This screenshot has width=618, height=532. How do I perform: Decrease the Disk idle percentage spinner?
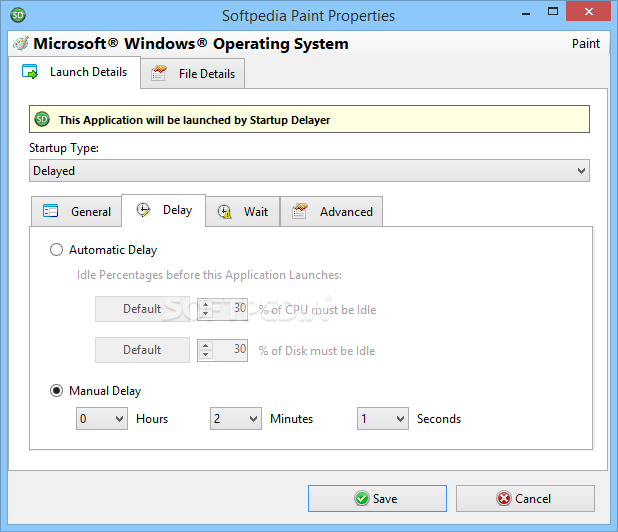205,355
